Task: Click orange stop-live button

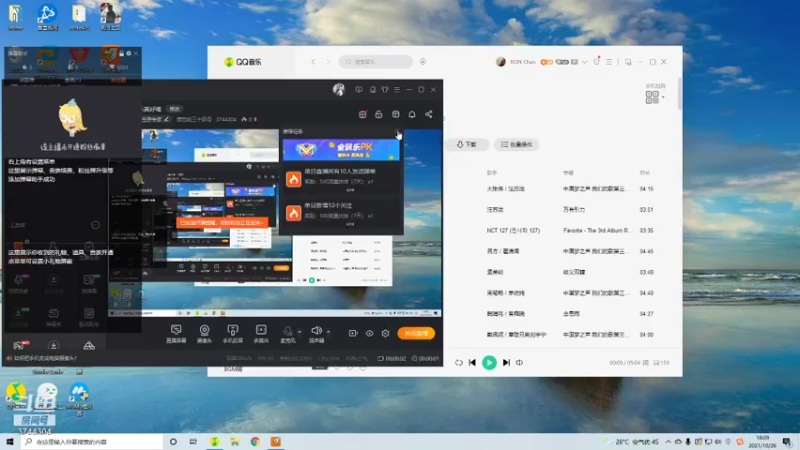Action: coord(416,333)
